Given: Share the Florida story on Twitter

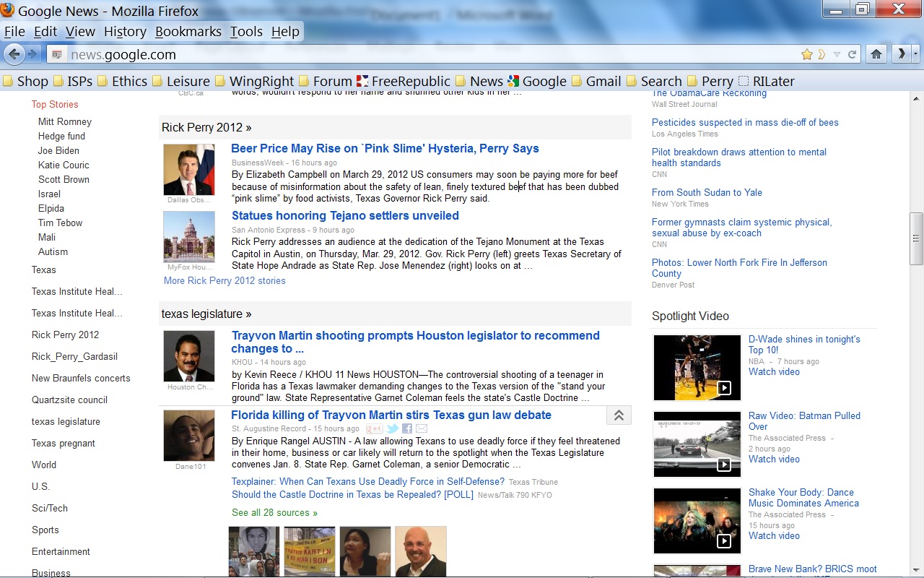Looking at the screenshot, I should click(x=392, y=428).
